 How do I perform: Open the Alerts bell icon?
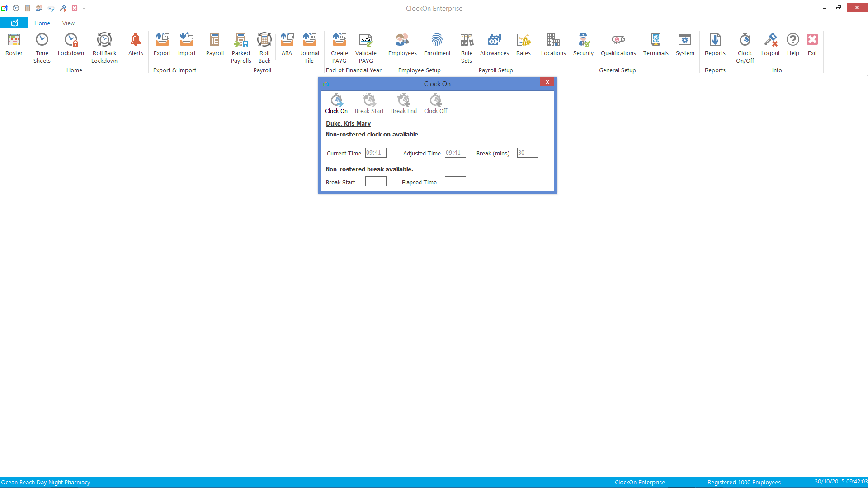(x=136, y=44)
